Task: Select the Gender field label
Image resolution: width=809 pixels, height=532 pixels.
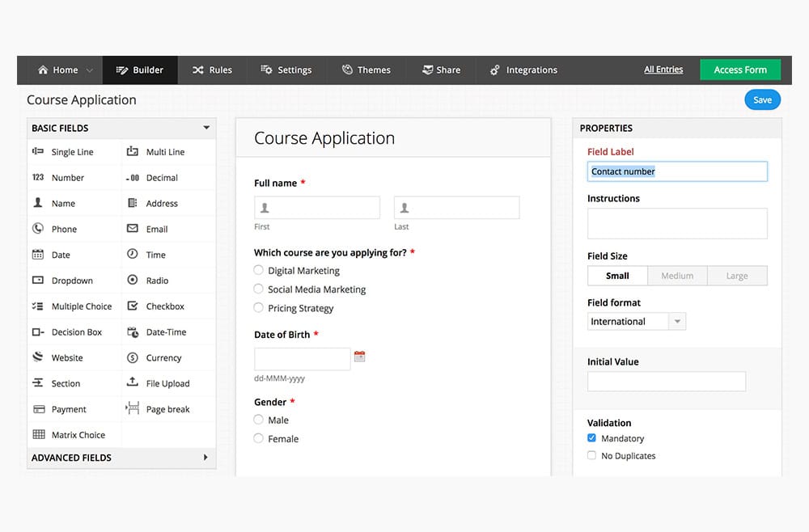Action: [270, 402]
